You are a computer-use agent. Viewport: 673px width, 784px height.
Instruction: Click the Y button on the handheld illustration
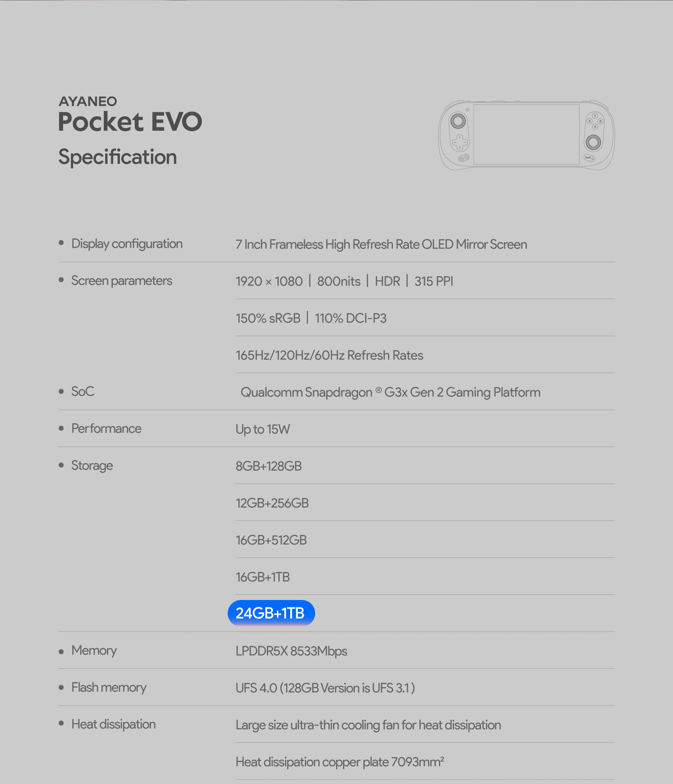(x=595, y=116)
